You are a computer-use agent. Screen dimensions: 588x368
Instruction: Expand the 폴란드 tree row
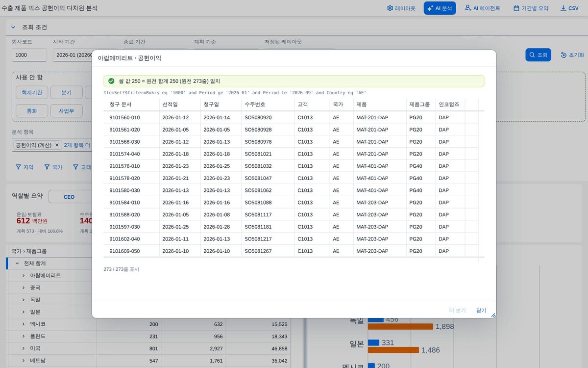point(23,336)
